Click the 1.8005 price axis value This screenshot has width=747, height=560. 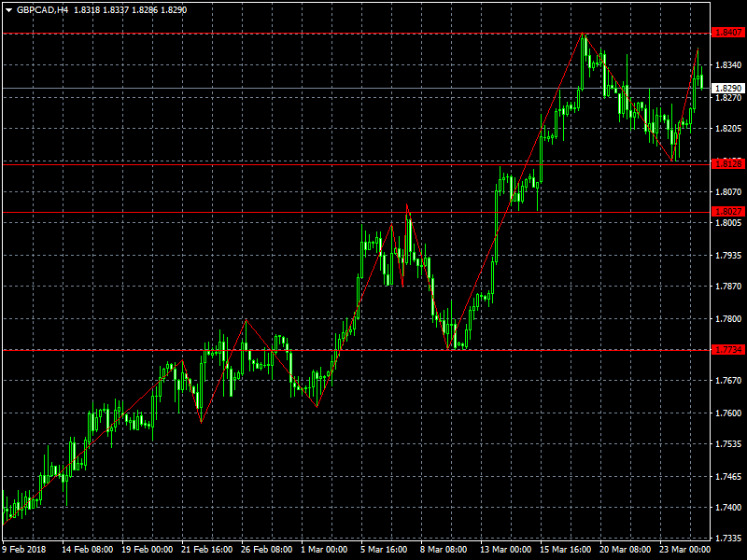click(x=728, y=223)
